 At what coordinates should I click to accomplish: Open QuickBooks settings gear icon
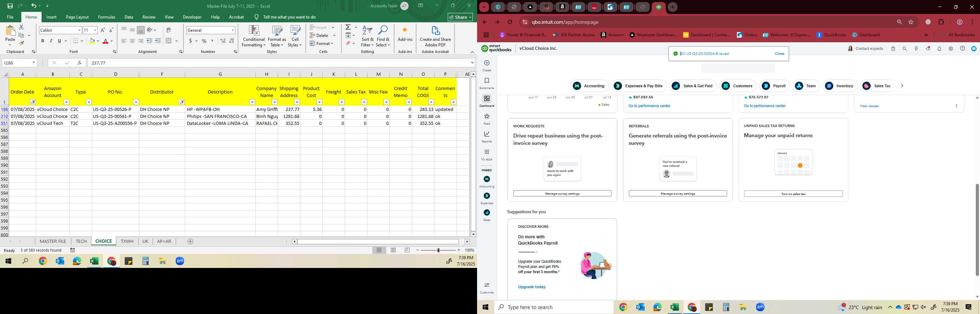pyautogui.click(x=951, y=48)
